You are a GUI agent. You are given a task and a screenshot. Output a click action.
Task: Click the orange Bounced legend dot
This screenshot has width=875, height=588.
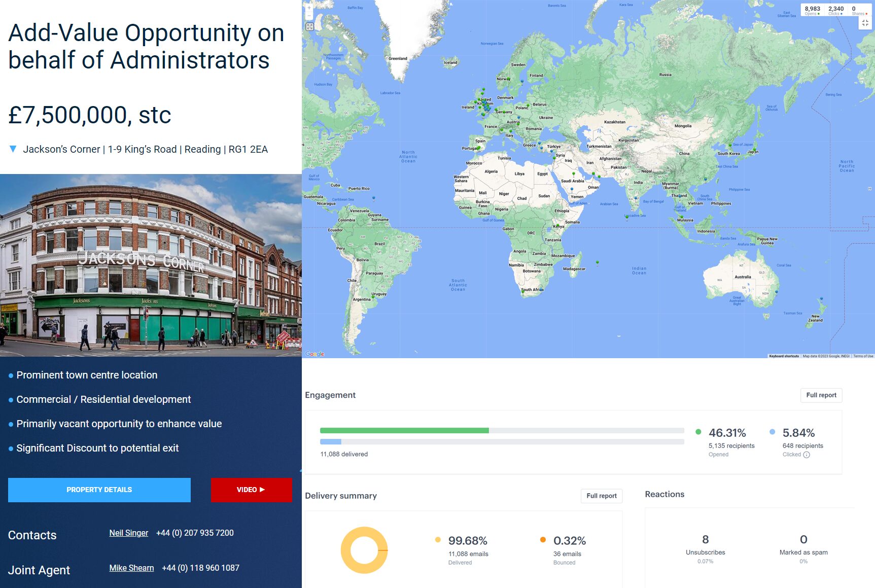pos(543,540)
